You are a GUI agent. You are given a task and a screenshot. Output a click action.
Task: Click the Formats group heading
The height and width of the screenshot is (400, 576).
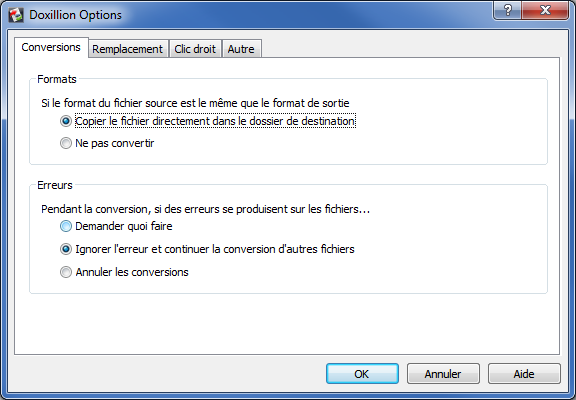point(57,79)
